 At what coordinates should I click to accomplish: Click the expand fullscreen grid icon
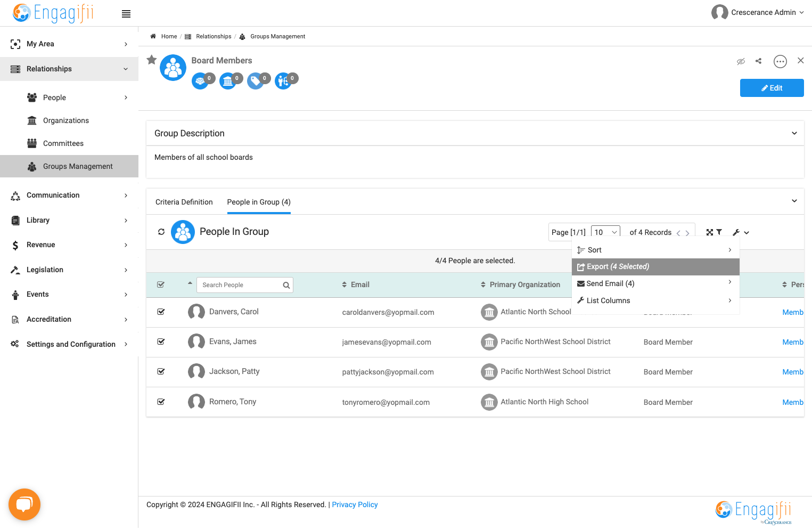[709, 232]
